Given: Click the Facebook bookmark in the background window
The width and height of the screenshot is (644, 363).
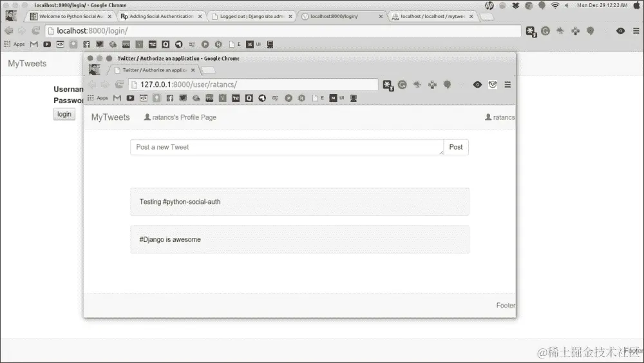Looking at the screenshot, I should pyautogui.click(x=86, y=44).
